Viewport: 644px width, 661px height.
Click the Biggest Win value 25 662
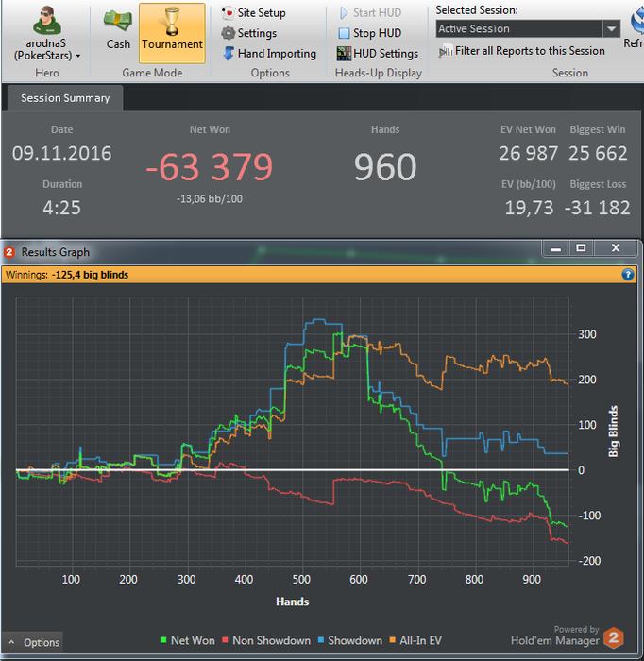pos(598,153)
